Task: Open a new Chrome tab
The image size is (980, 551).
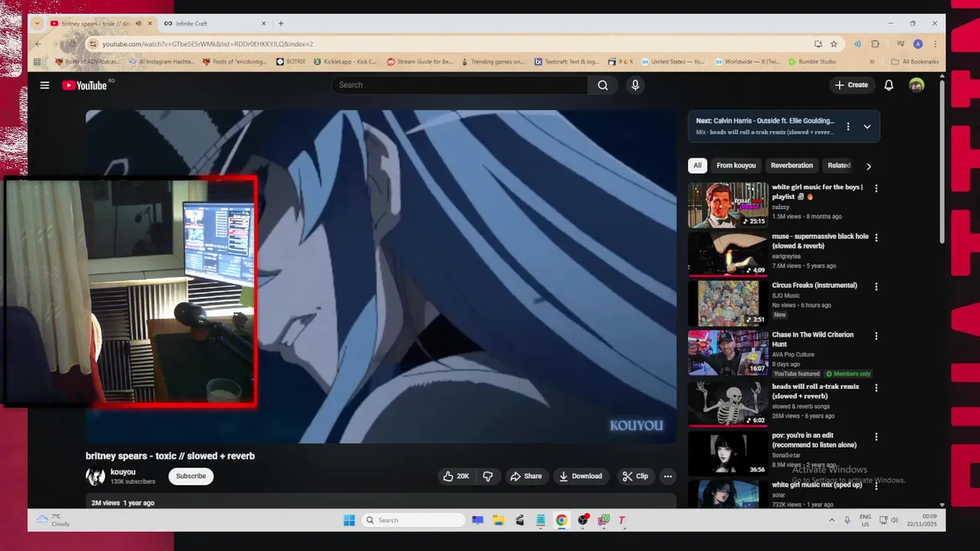Action: [281, 24]
